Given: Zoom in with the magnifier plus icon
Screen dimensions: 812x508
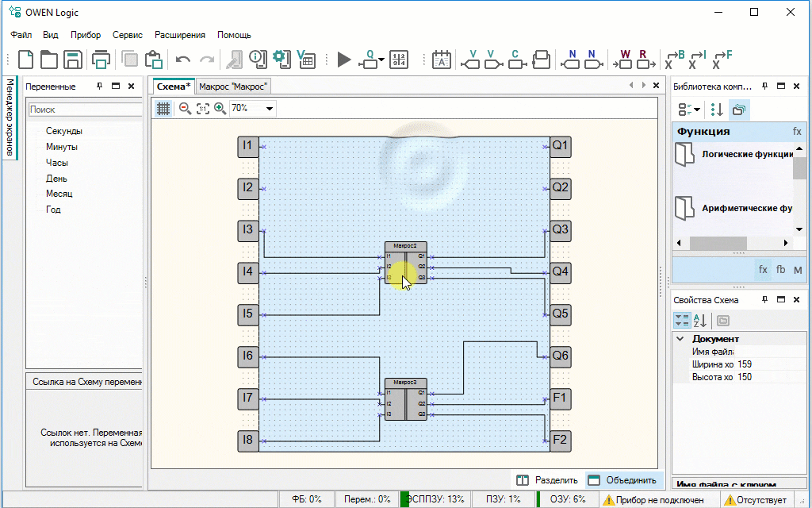Looking at the screenshot, I should pyautogui.click(x=220, y=109).
